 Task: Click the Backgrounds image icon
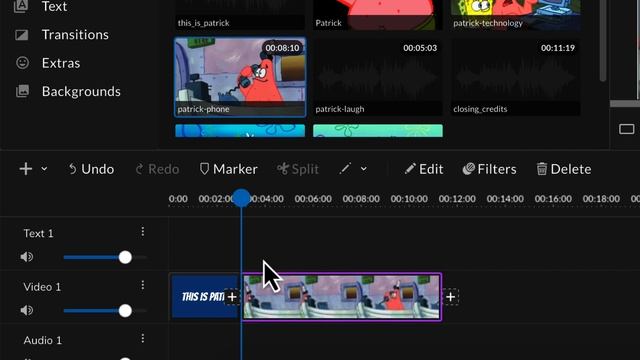click(x=22, y=91)
